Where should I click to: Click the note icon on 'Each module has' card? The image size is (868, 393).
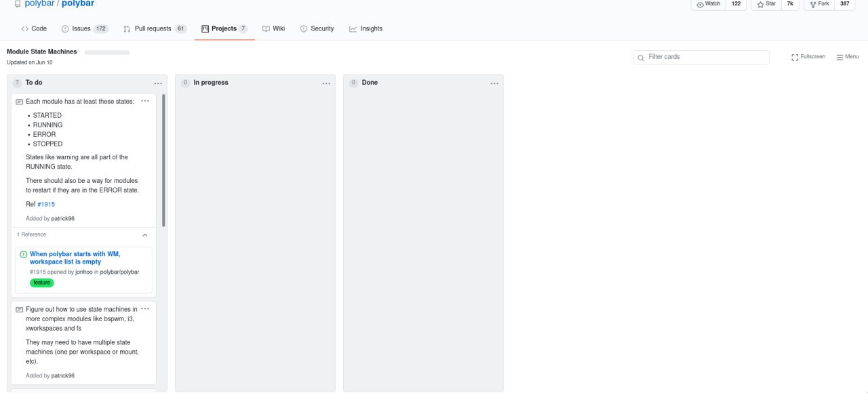[19, 102]
